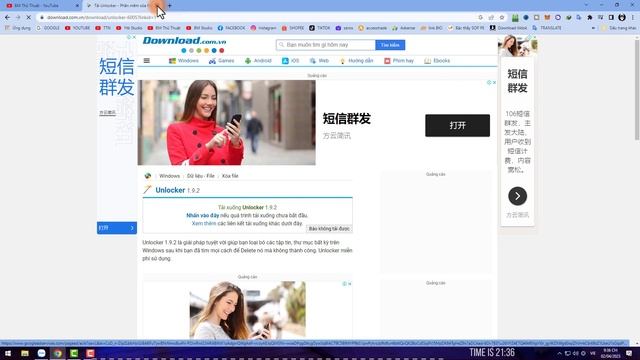Open the FACEBOOK bookmark
Screen dimensions: 640x360
[x=231, y=28]
